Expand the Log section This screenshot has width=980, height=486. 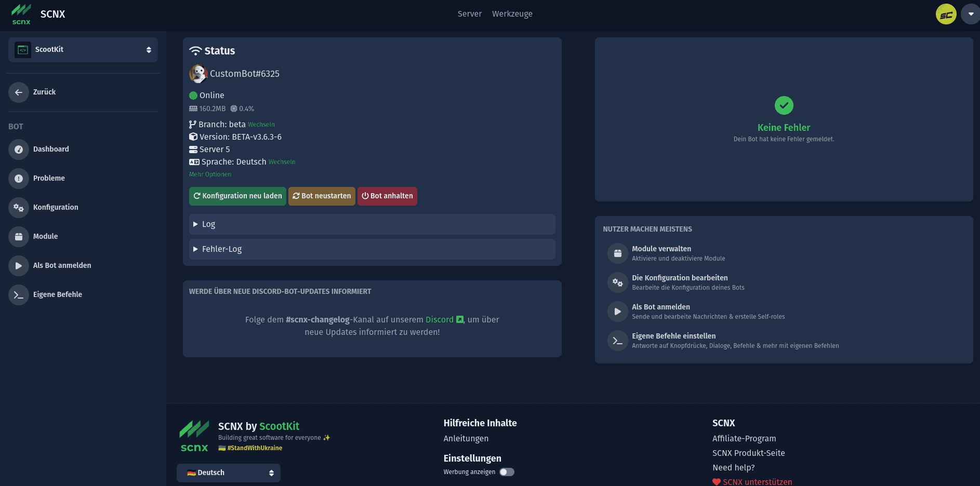click(x=372, y=224)
